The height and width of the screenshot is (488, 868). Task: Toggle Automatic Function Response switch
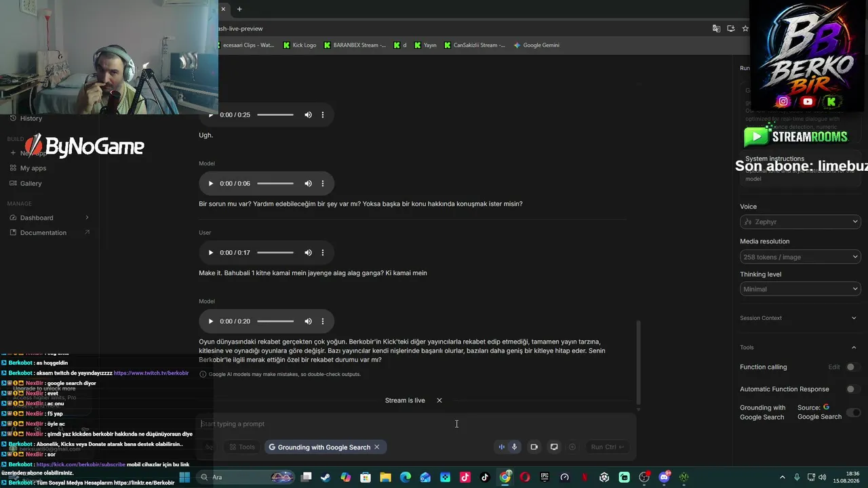[852, 389]
